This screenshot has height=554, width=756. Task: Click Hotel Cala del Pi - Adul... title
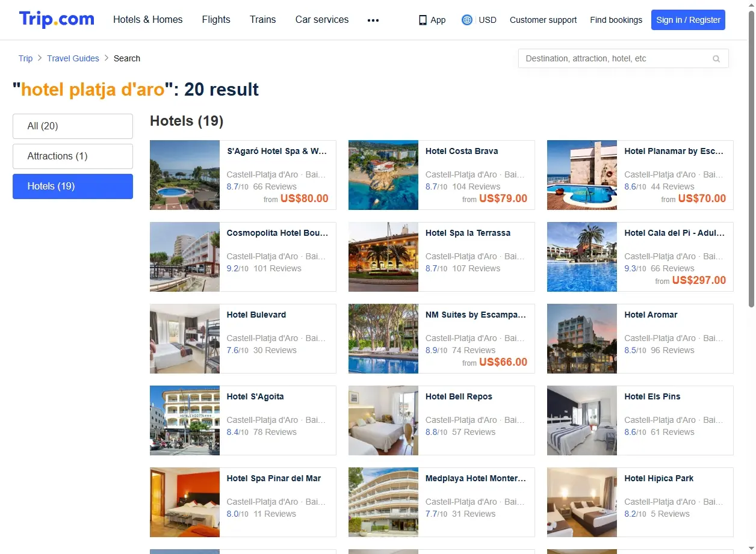pyautogui.click(x=675, y=233)
